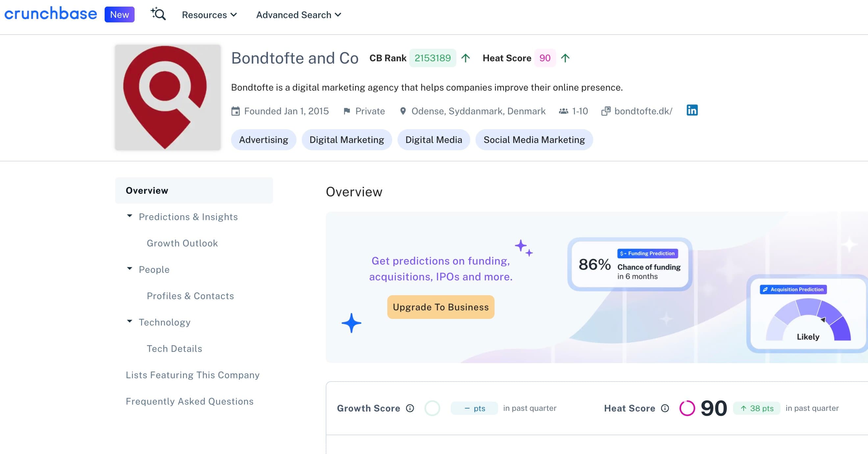
Task: Click the CB Rank green up arrow
Action: coord(465,58)
